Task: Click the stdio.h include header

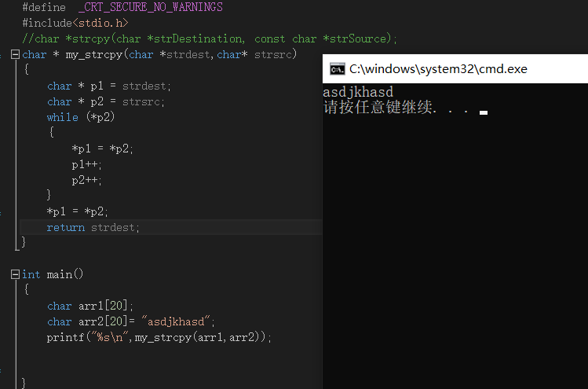Action: click(x=100, y=24)
